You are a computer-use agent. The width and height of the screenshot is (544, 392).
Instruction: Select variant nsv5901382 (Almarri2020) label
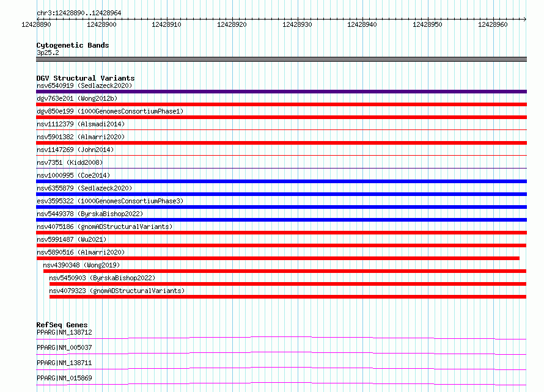(81, 137)
